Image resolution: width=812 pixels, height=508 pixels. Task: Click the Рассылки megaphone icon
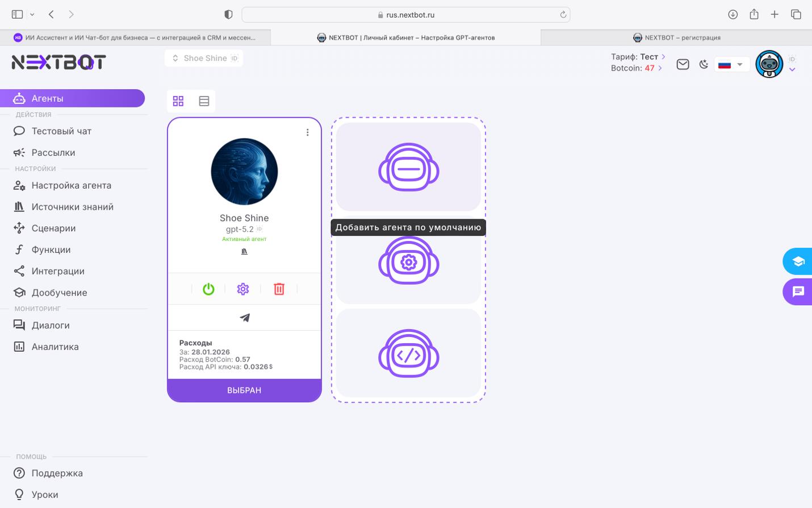coord(19,152)
